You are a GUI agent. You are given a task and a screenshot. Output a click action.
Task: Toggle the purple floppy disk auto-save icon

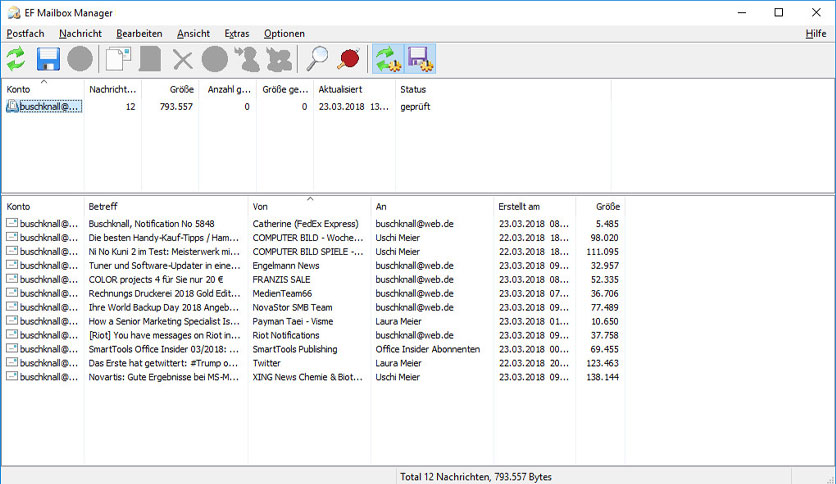[420, 59]
